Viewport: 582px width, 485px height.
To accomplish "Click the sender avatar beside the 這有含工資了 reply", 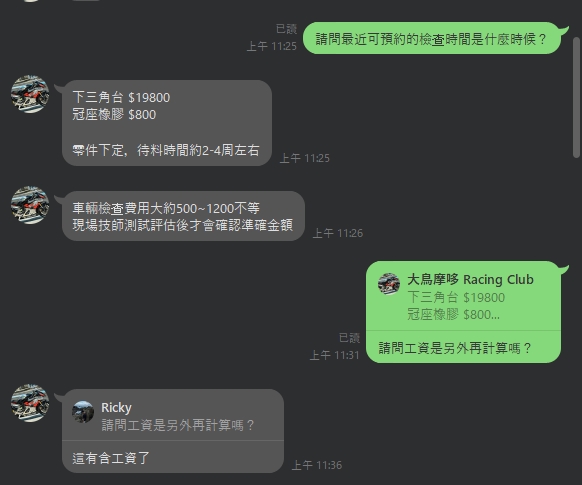I will (30, 403).
